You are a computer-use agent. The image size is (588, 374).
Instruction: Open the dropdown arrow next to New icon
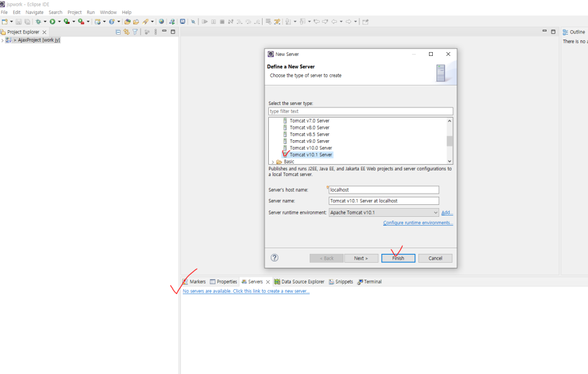(11, 22)
